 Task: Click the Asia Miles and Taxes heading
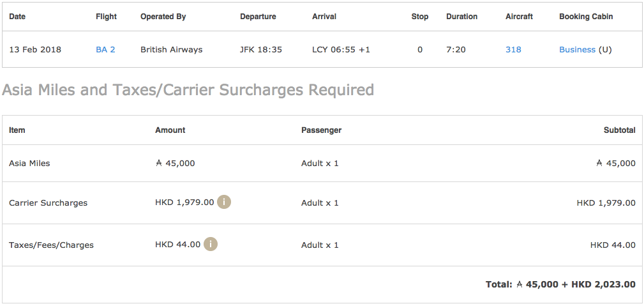point(188,90)
